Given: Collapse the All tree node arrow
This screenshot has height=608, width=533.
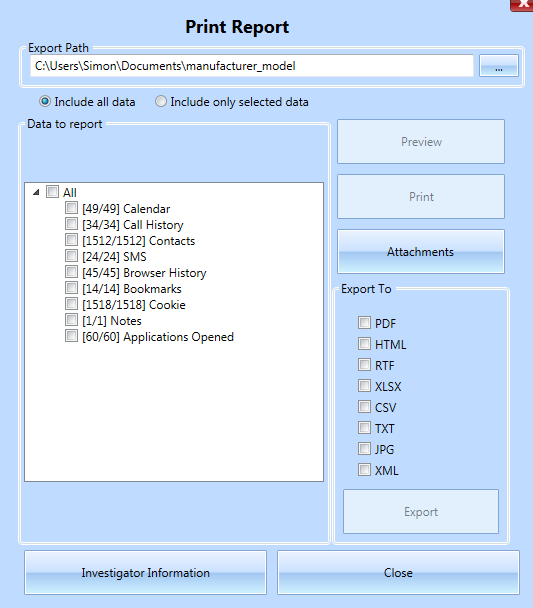Looking at the screenshot, I should [x=36, y=192].
